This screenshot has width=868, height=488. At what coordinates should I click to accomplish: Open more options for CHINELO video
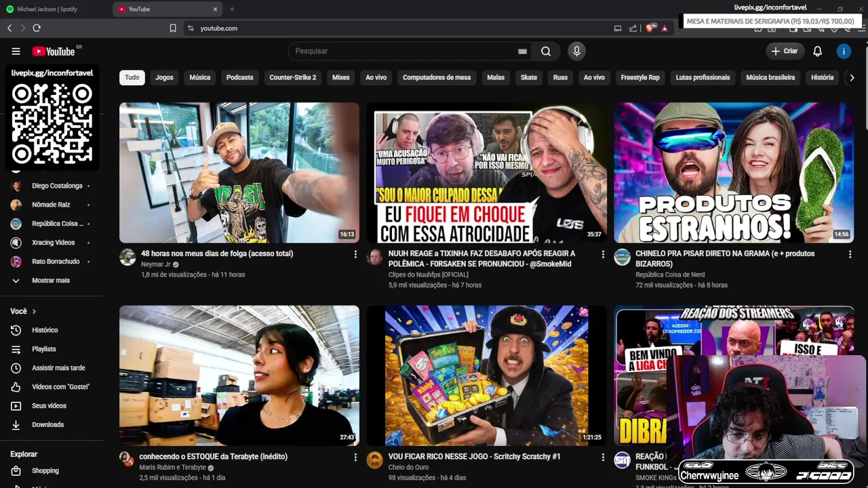(x=850, y=254)
